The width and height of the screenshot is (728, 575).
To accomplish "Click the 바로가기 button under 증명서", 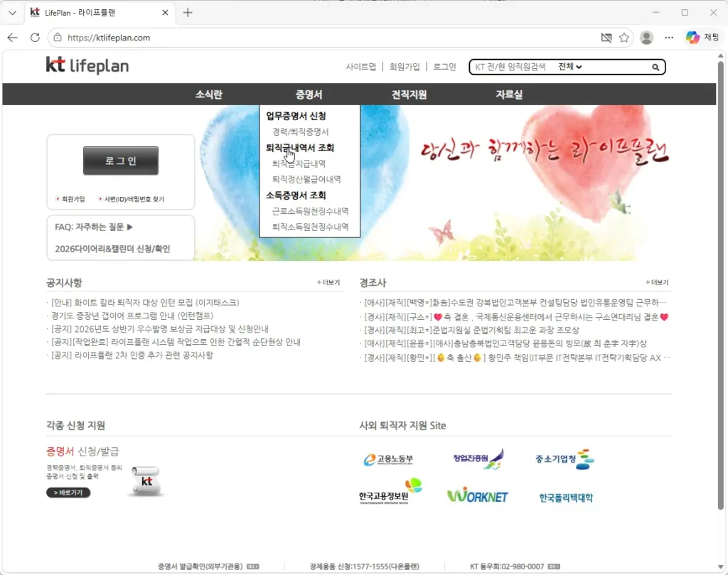I will click(x=68, y=493).
